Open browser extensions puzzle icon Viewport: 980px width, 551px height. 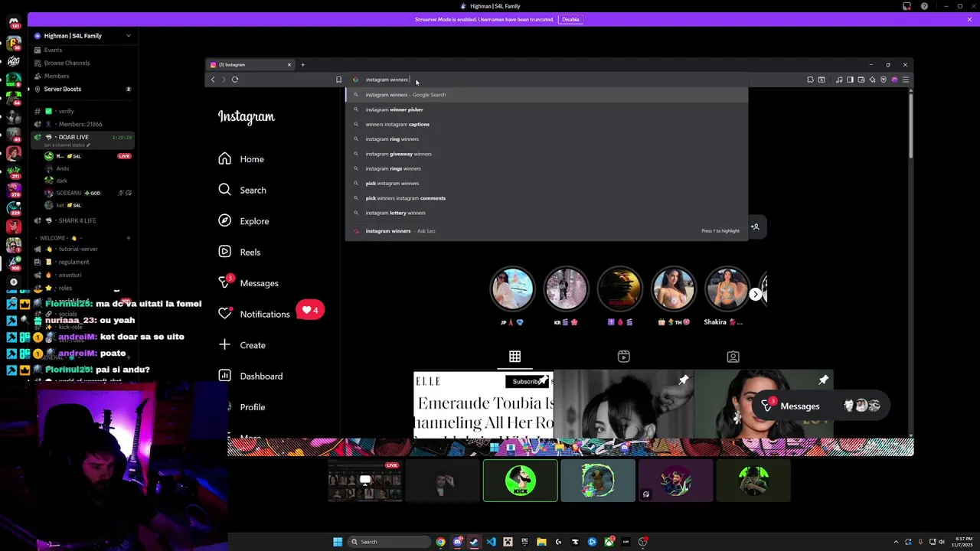(810, 80)
